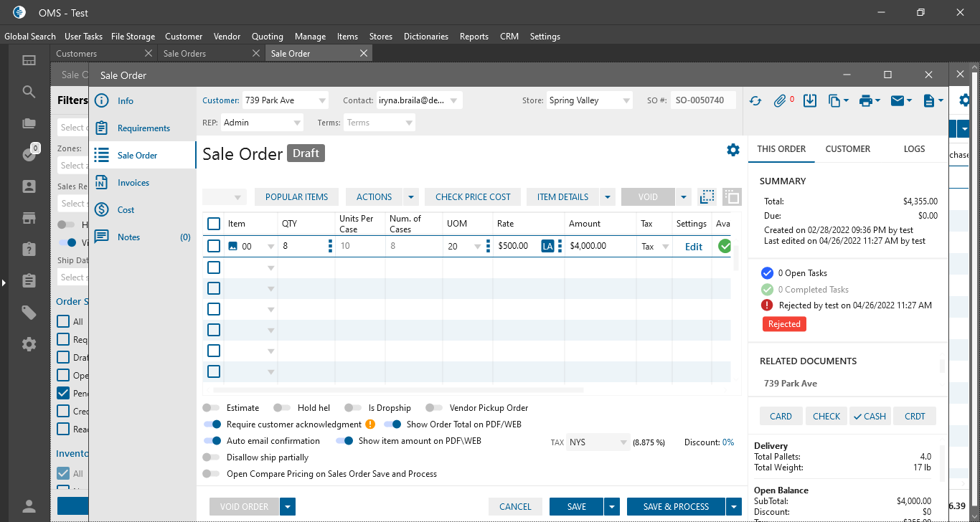Uncheck the Pending filter checkbox behind the dialog
The image size is (980, 522).
[63, 393]
